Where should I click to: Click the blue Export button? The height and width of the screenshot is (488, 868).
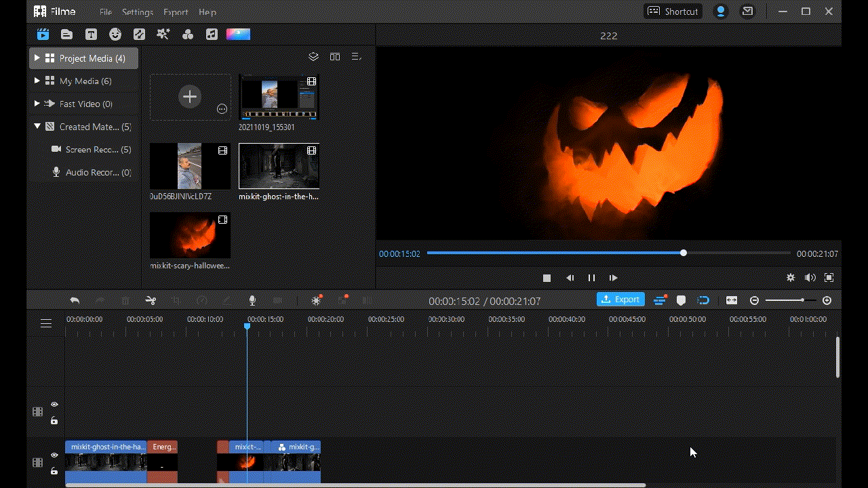tap(620, 300)
